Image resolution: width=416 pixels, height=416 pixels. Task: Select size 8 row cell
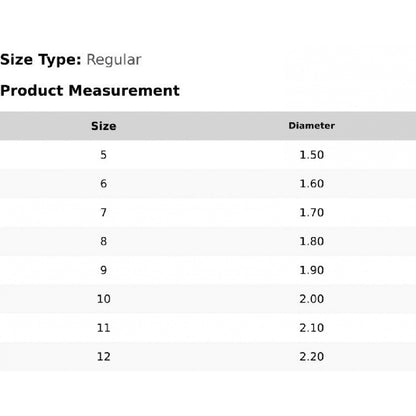104,241
